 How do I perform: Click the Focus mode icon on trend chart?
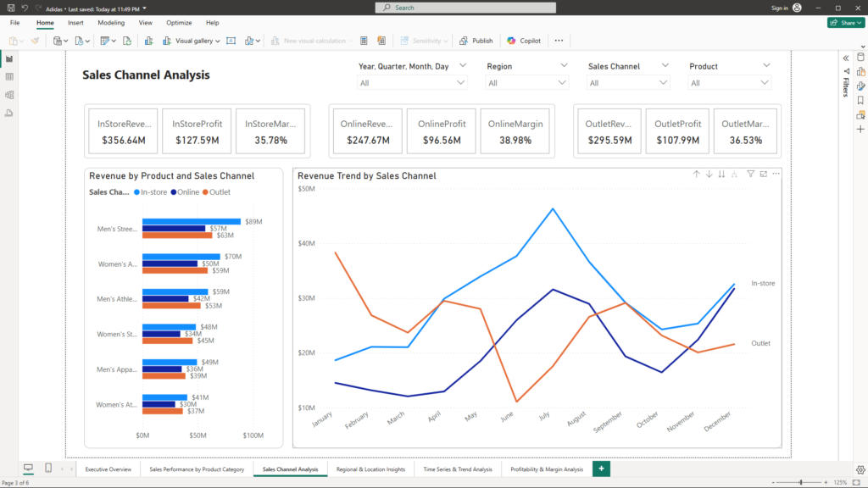pyautogui.click(x=763, y=174)
